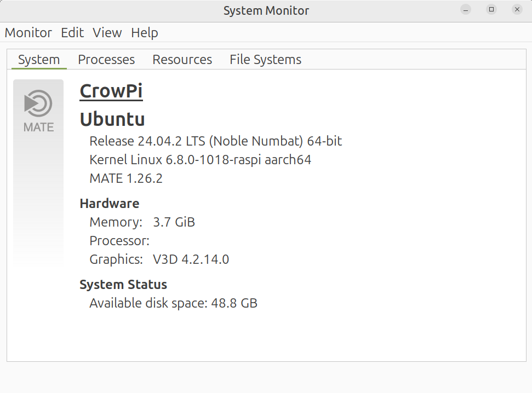Screen dimensions: 532x393
Task: Switch to the Resources tab
Action: [182, 60]
